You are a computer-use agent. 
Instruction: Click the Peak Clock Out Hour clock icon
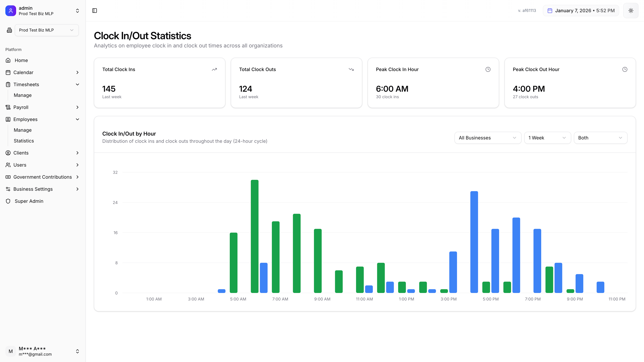pos(625,69)
